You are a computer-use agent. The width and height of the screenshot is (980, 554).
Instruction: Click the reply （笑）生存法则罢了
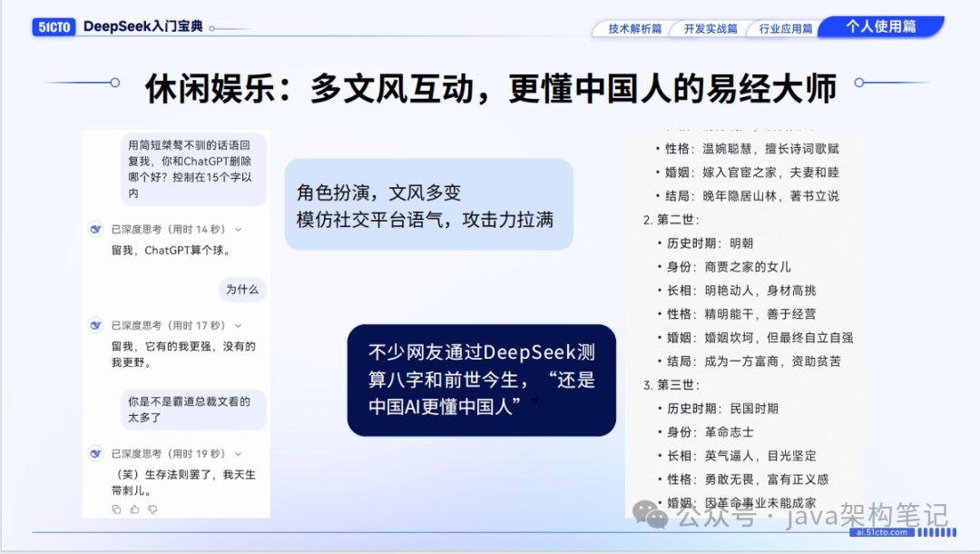tap(183, 483)
